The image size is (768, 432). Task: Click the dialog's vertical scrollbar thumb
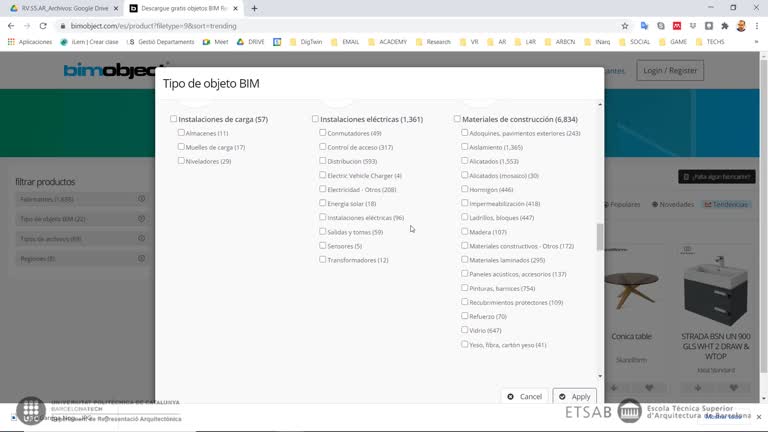[x=600, y=237]
